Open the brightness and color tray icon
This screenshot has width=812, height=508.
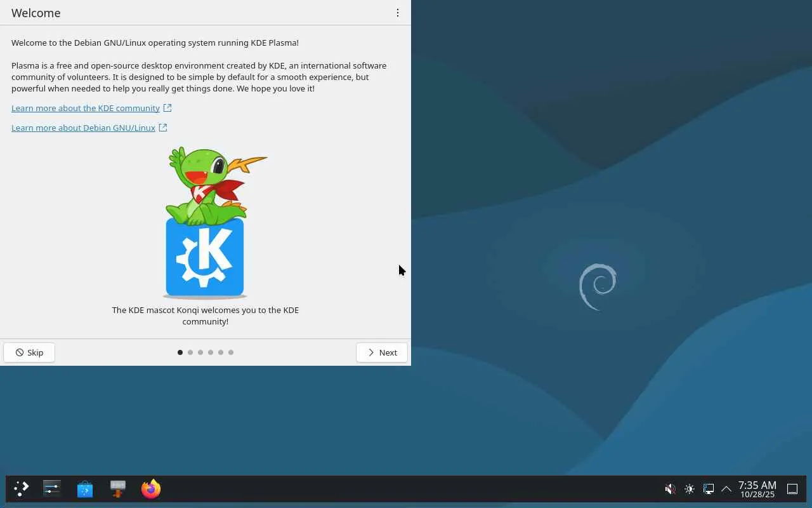pos(690,489)
